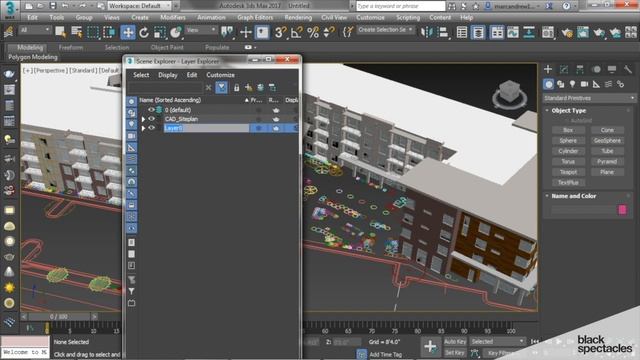Click the Select and Place tool
640x360 pixels.
coord(176,32)
